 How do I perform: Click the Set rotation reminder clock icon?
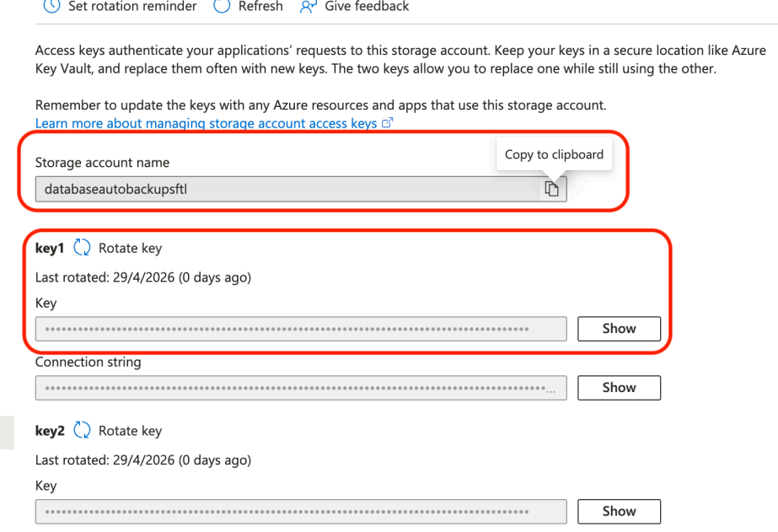point(52,6)
